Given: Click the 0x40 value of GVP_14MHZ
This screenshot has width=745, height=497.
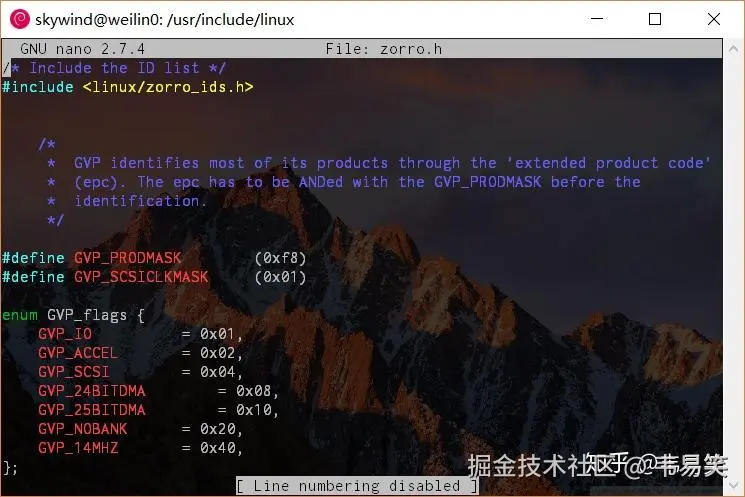Looking at the screenshot, I should 218,448.
